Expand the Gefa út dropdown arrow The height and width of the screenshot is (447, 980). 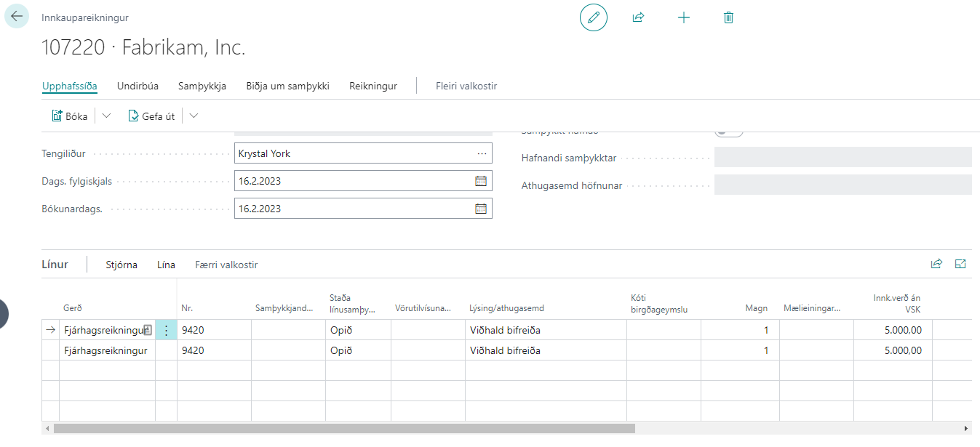click(194, 116)
